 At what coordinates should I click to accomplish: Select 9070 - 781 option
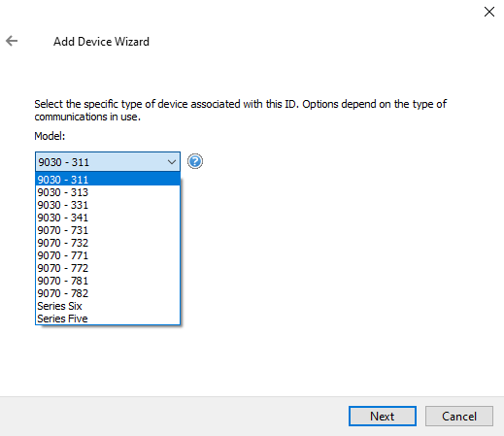[x=108, y=281]
